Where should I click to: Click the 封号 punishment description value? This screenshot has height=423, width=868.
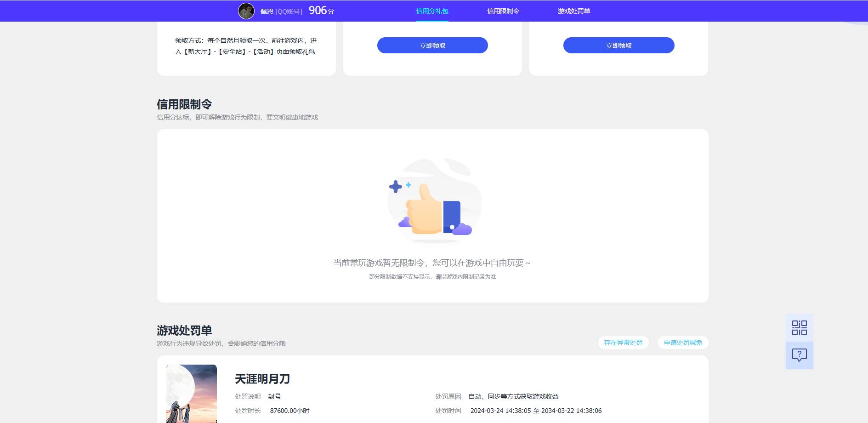click(x=274, y=396)
